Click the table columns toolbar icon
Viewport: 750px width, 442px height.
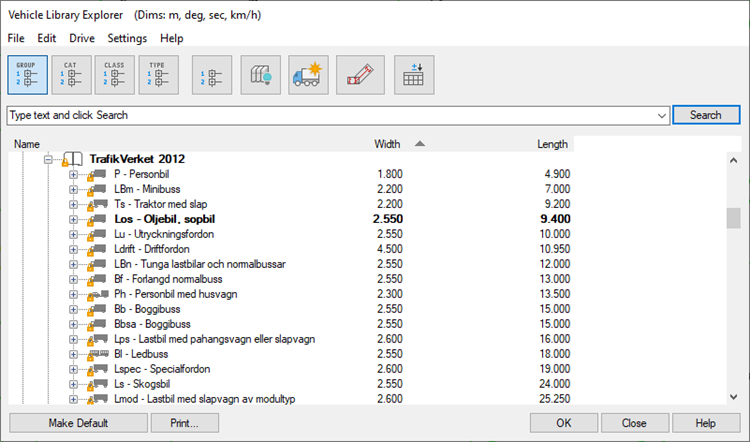414,75
